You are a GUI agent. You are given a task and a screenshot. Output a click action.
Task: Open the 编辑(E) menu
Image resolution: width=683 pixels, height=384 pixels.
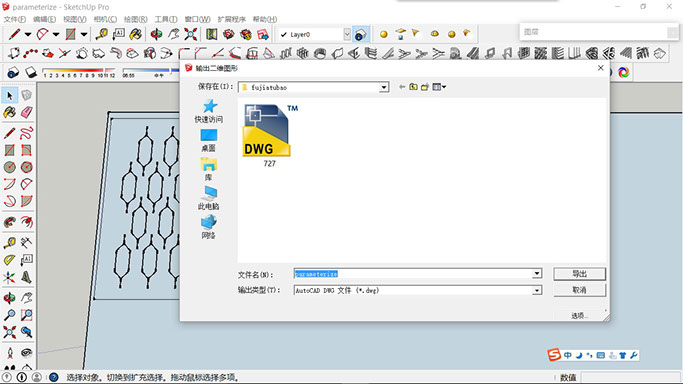pyautogui.click(x=44, y=19)
